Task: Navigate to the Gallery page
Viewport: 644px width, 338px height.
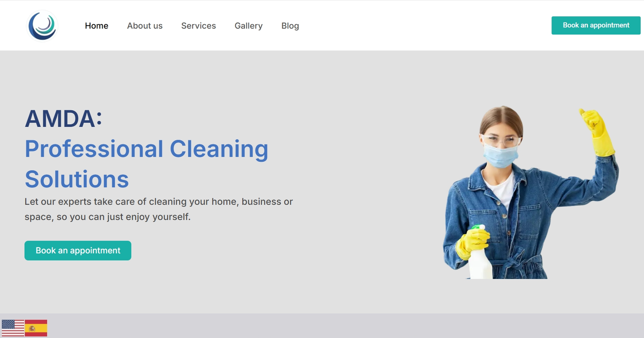Action: [x=249, y=26]
